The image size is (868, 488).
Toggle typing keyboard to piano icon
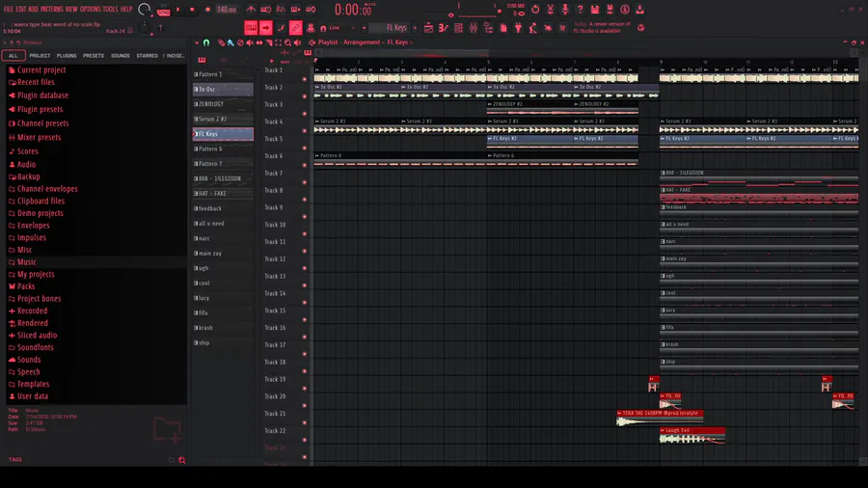(x=251, y=28)
